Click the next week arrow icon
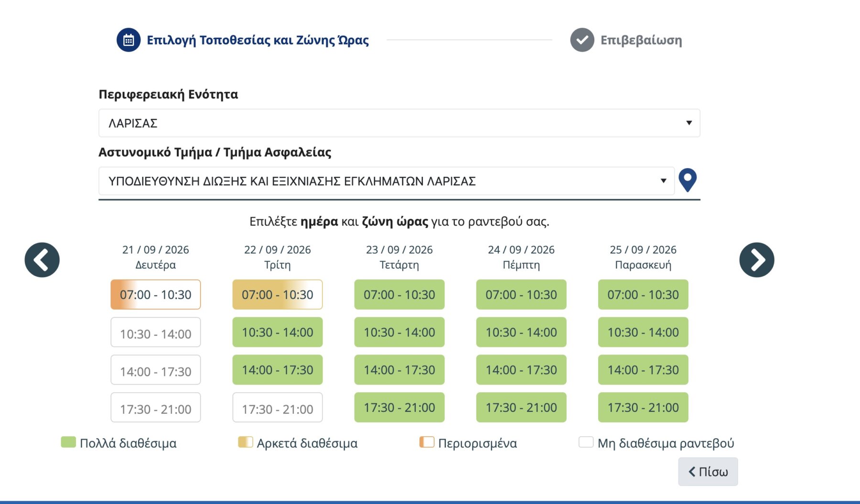 [x=757, y=260]
